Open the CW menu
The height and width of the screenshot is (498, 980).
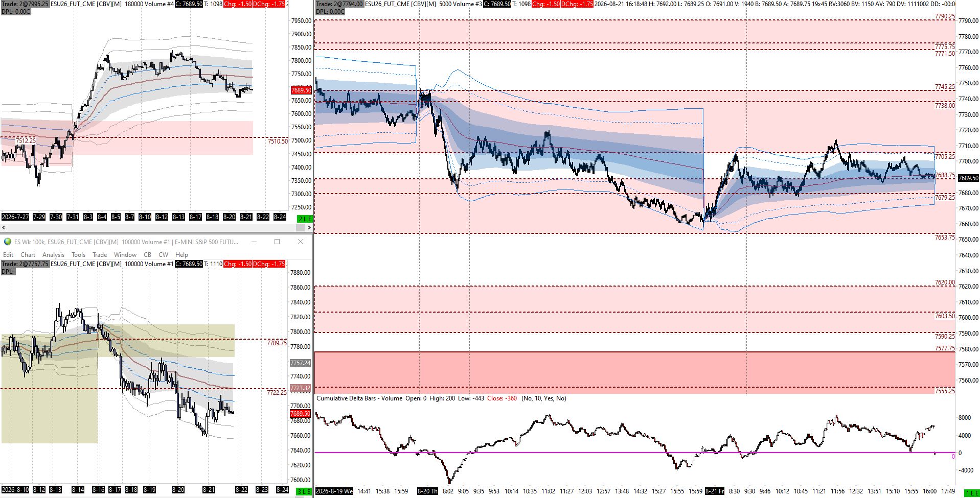click(163, 254)
